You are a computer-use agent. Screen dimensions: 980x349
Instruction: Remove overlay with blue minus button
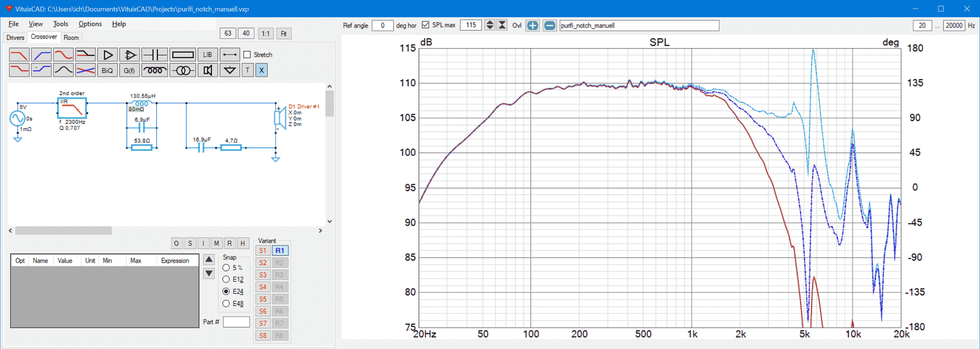[x=550, y=25]
